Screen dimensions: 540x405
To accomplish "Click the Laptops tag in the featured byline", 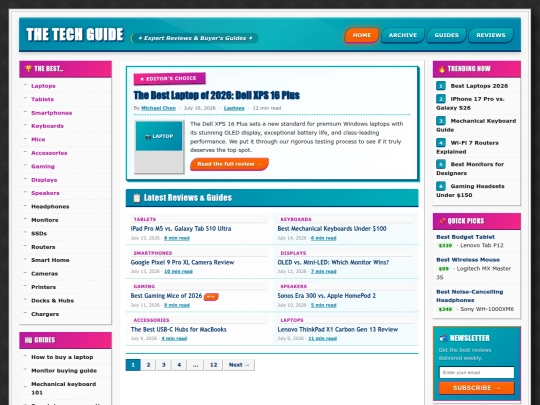I will (234, 108).
